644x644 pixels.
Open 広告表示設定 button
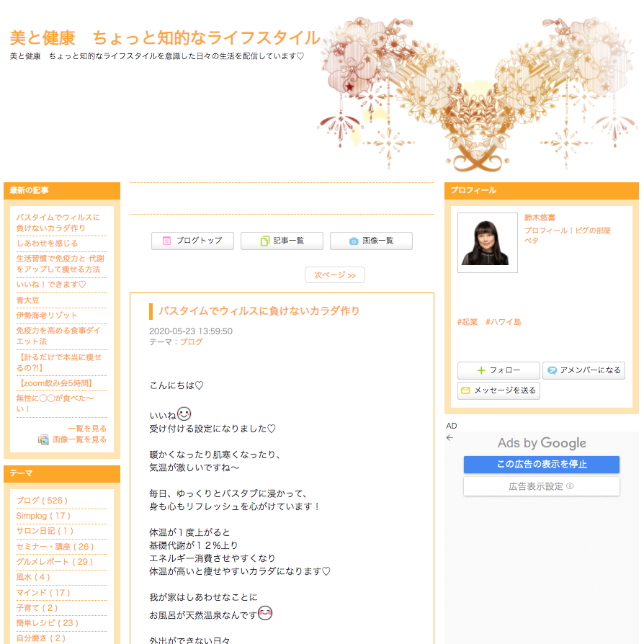pos(541,487)
